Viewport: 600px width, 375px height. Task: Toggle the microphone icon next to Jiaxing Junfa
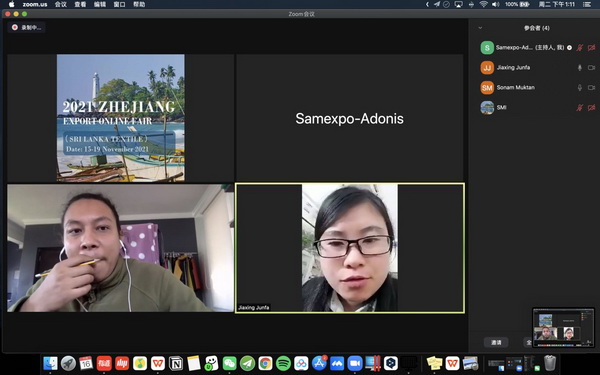pos(580,68)
